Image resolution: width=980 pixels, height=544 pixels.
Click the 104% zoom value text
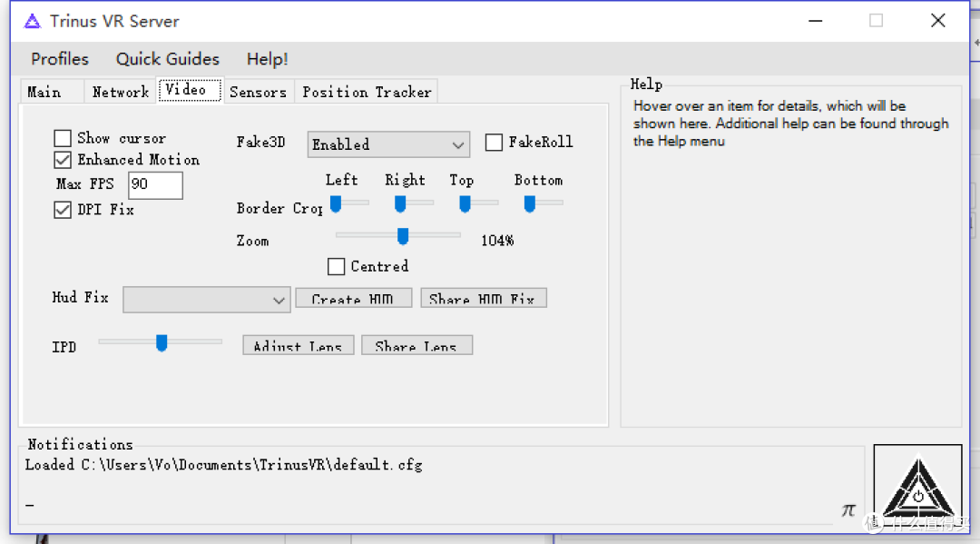[497, 241]
